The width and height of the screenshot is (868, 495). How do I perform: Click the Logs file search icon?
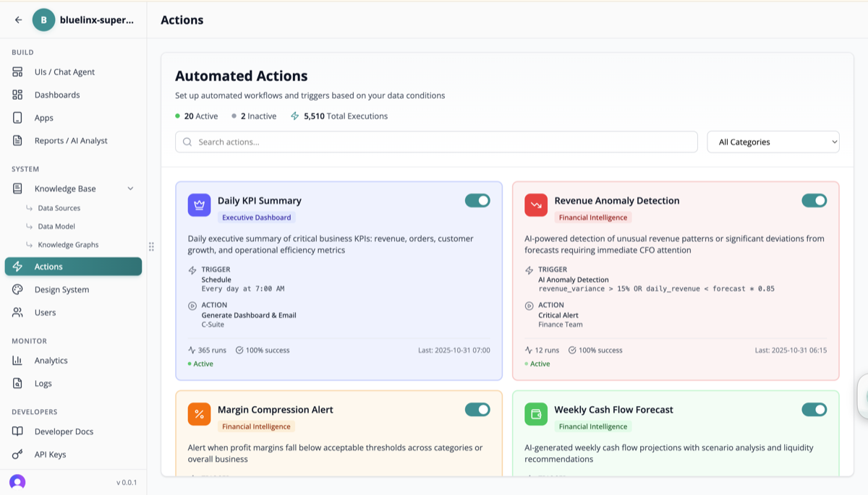point(17,384)
